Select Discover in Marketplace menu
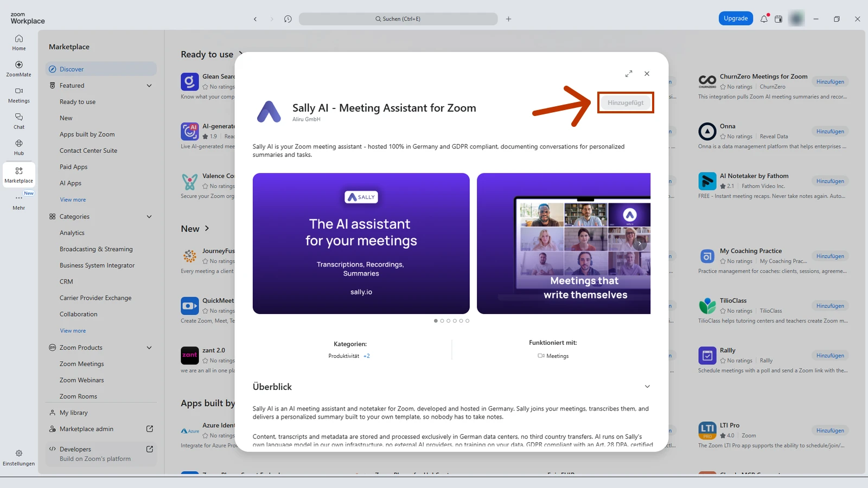 [x=101, y=69]
